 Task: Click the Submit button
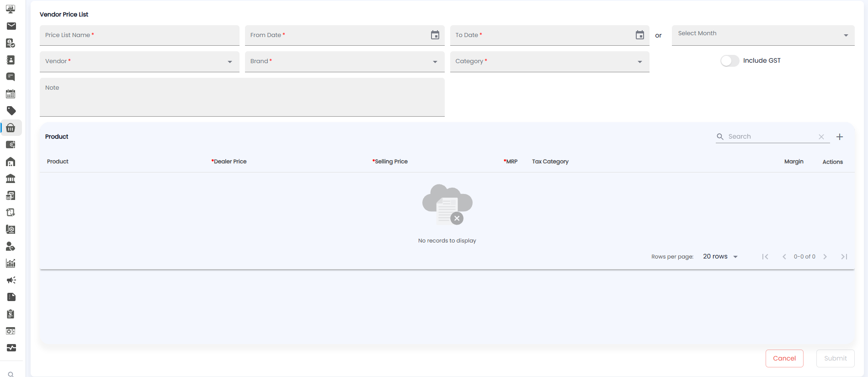(836, 358)
